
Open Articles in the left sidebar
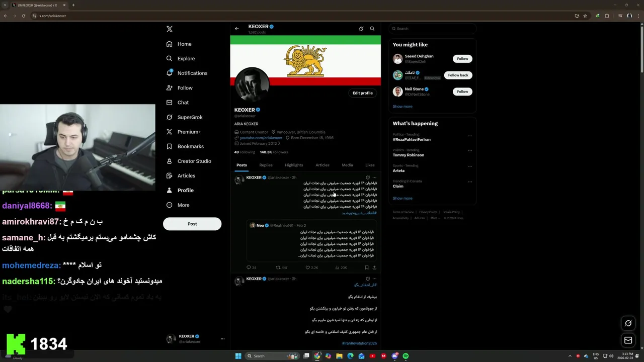181,175
